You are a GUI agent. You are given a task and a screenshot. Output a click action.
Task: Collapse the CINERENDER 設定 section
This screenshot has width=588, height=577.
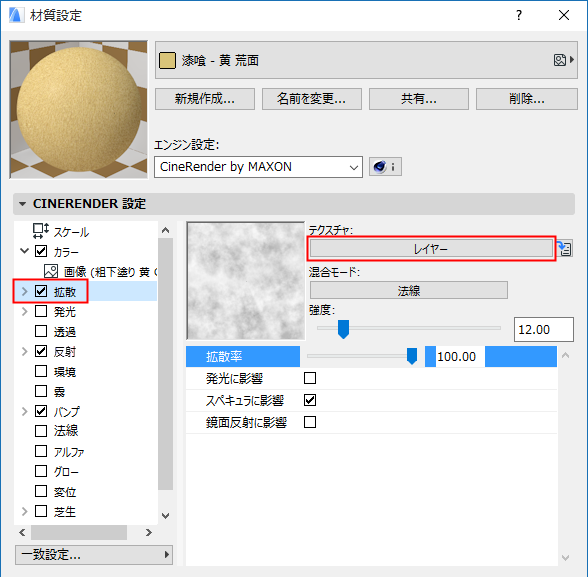pyautogui.click(x=22, y=204)
